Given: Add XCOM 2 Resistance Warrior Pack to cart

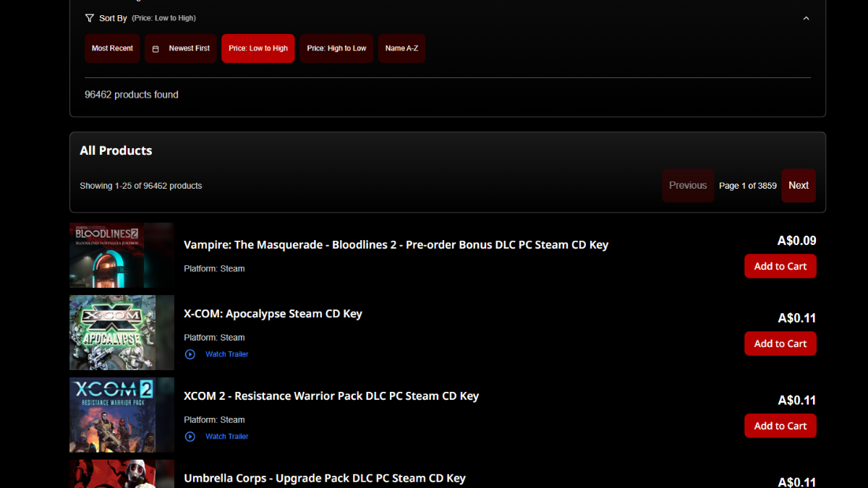Looking at the screenshot, I should click(x=780, y=426).
